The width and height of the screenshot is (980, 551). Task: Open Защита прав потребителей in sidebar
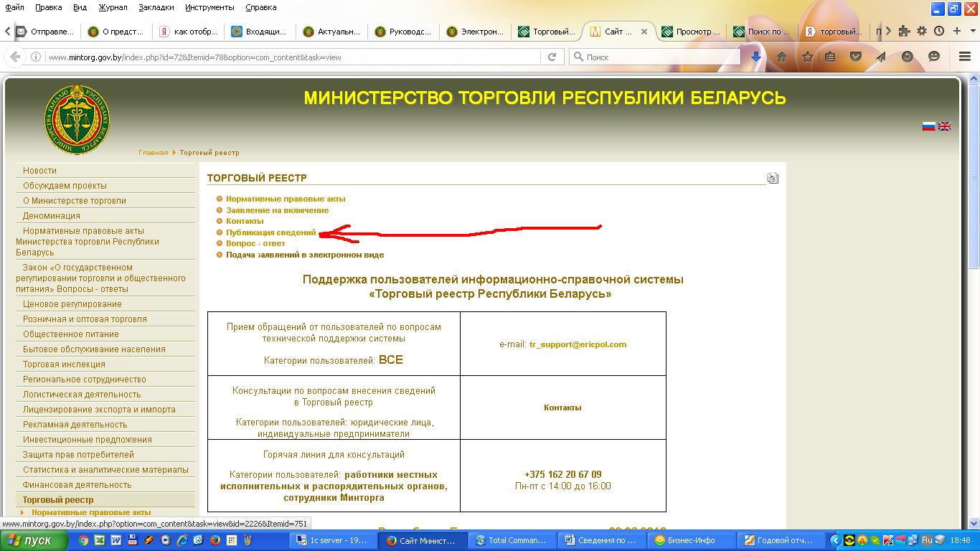(x=78, y=455)
